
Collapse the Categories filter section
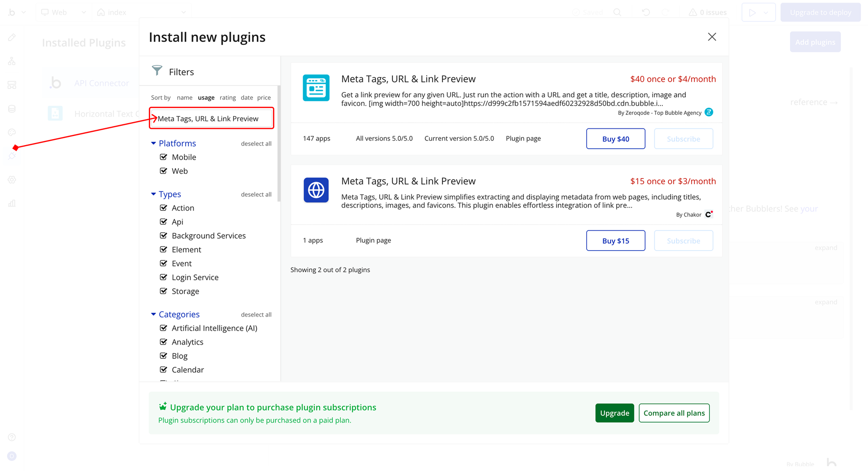pos(153,314)
